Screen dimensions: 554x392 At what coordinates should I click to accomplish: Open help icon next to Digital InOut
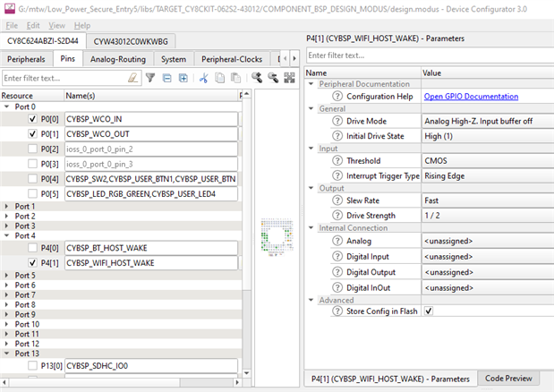337,287
